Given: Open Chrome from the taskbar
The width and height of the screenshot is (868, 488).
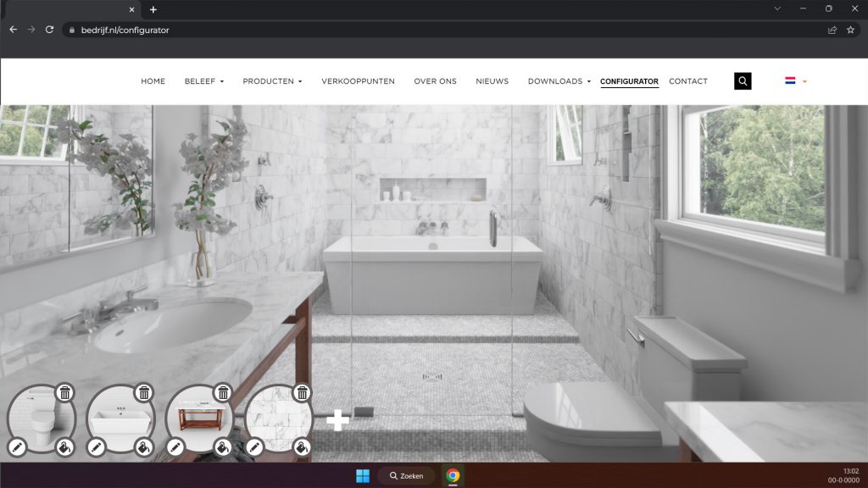Looking at the screenshot, I should (453, 476).
